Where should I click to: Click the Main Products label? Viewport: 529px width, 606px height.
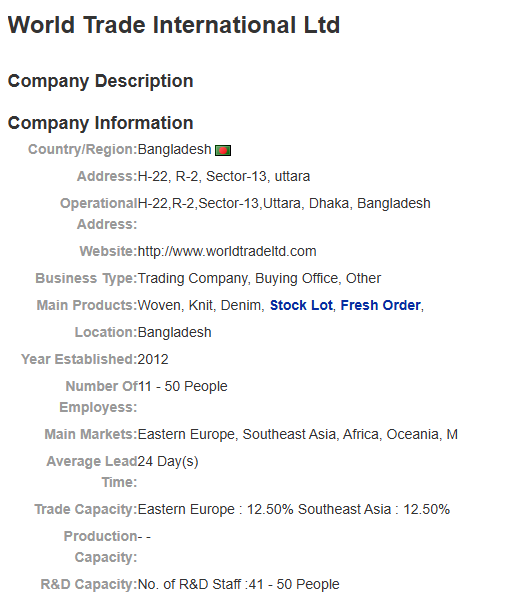click(87, 305)
